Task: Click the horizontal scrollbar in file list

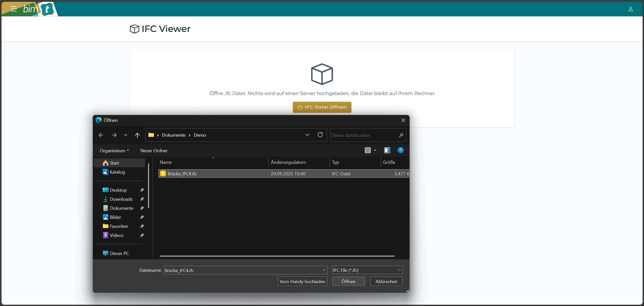Action: (277, 256)
